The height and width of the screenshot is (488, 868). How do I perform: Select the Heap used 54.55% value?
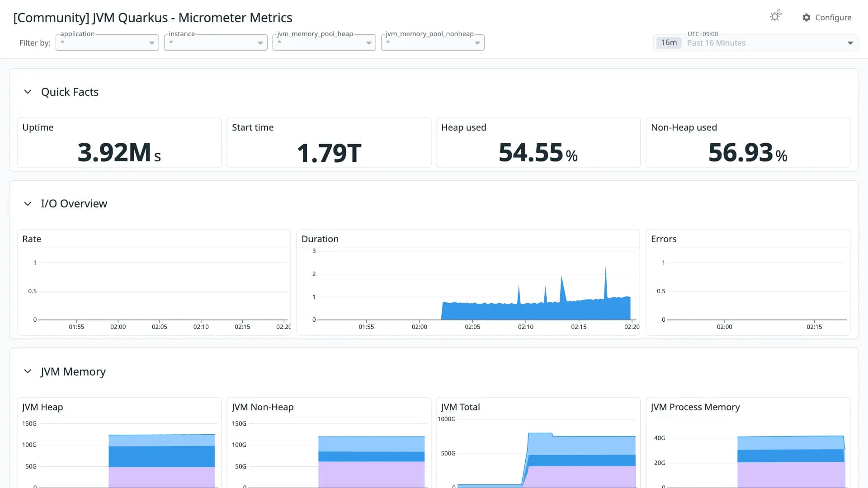pos(538,152)
